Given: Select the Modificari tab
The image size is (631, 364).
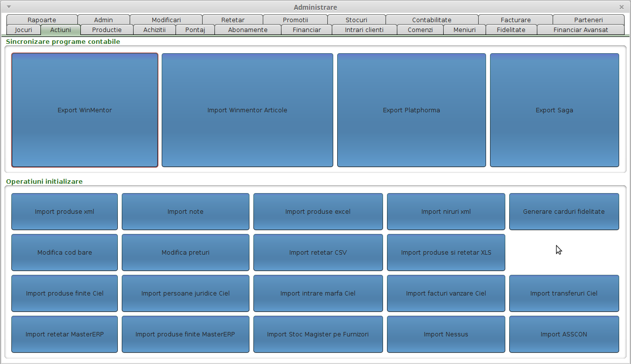Looking at the screenshot, I should point(166,20).
